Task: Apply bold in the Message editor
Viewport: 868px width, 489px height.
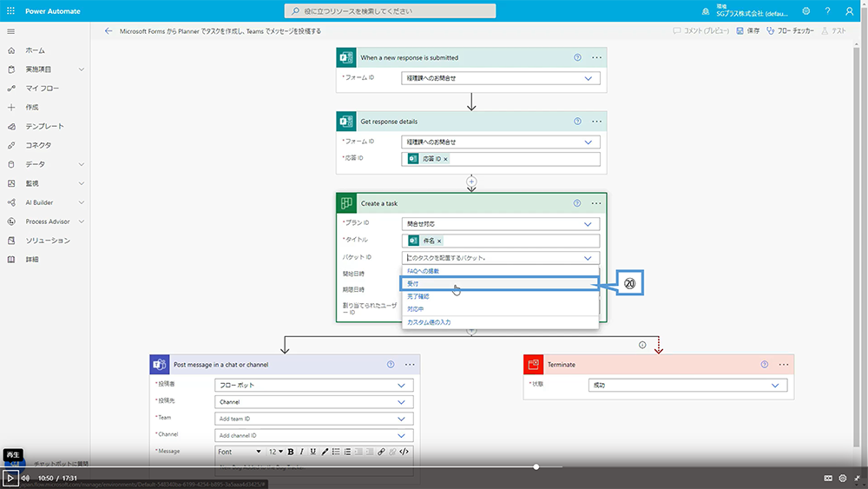Action: (x=290, y=452)
